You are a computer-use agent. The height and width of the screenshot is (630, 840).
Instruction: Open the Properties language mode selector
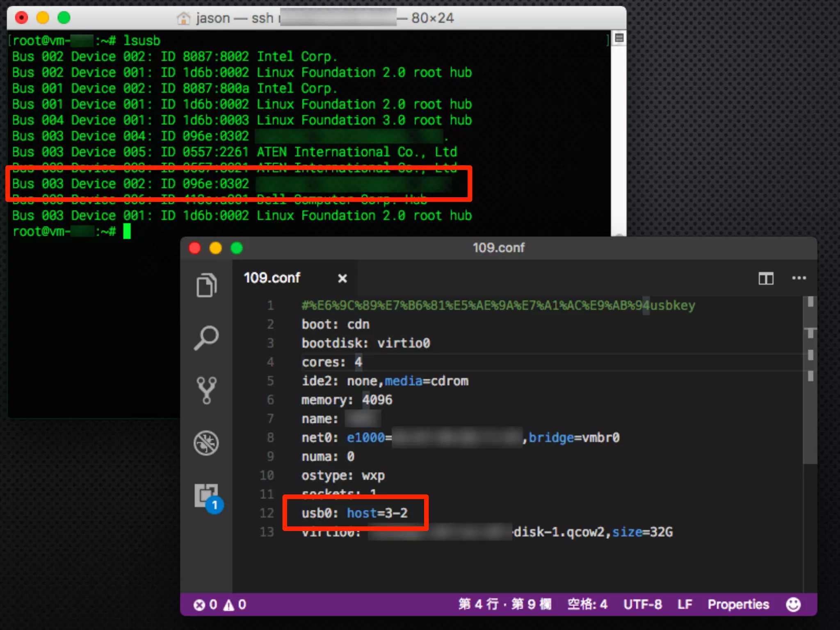[x=738, y=605]
